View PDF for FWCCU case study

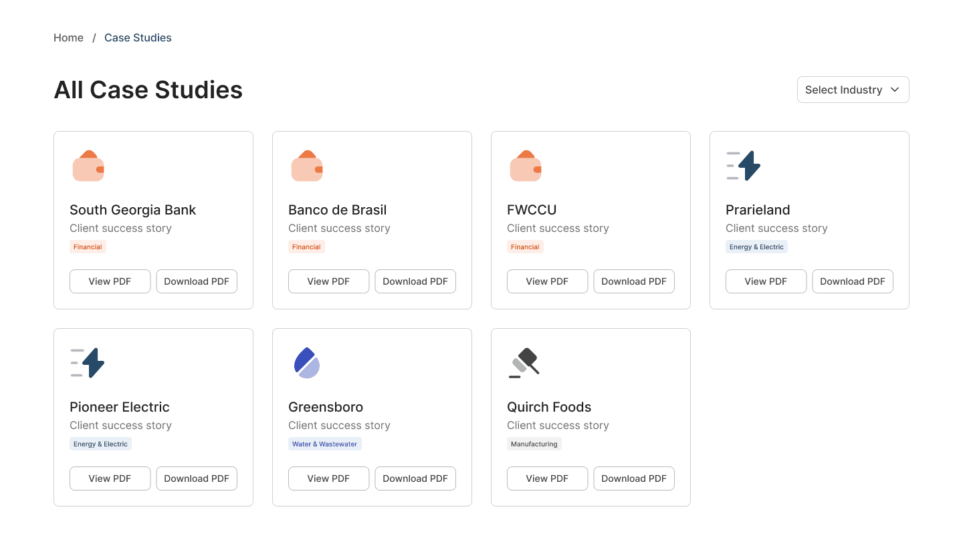547,281
